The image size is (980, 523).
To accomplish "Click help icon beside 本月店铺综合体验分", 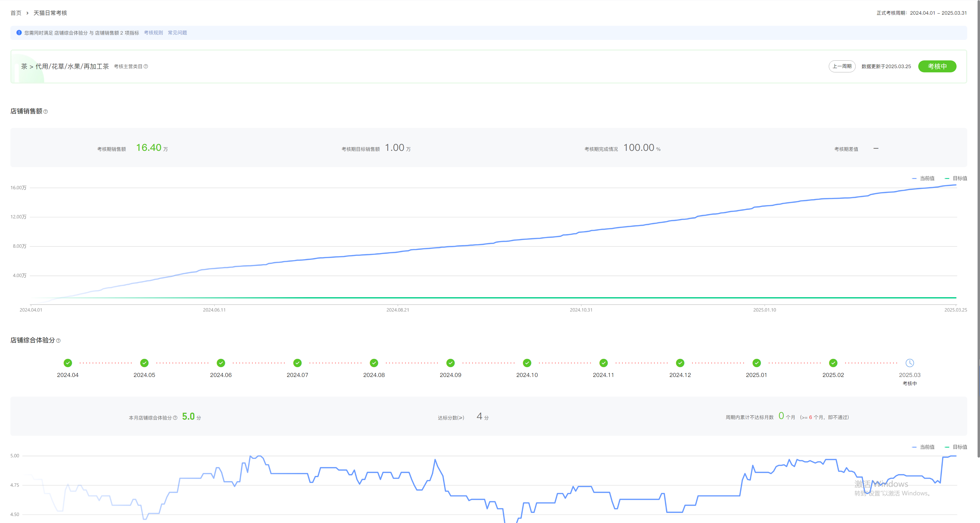I will coord(175,418).
